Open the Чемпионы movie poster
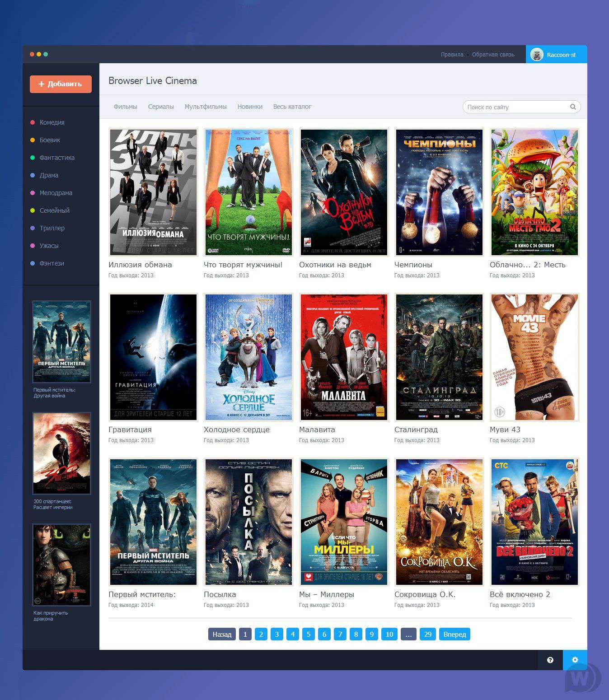The width and height of the screenshot is (609, 700). pos(439,192)
